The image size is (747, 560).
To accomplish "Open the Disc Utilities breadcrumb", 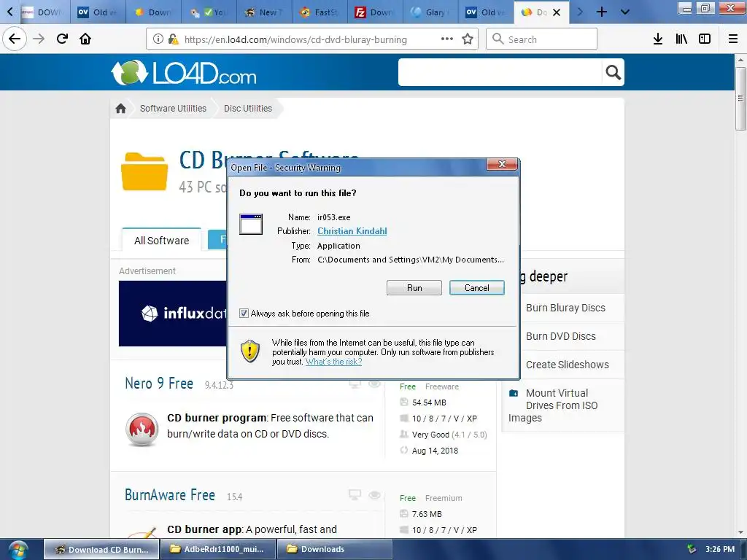I will [248, 109].
